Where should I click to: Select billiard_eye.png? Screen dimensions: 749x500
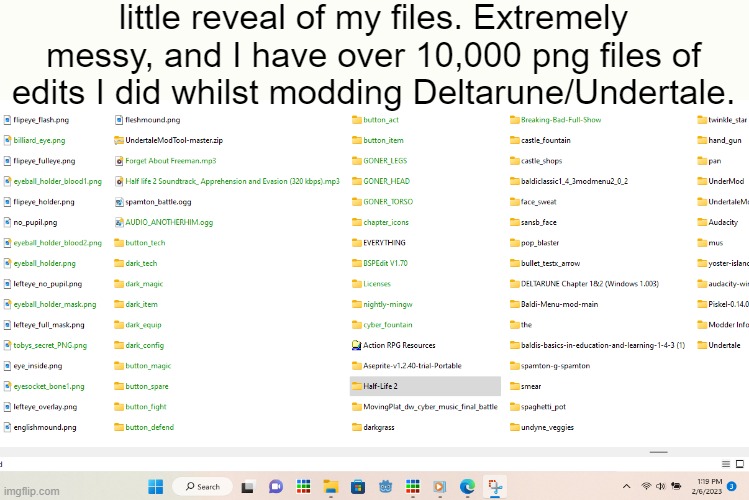(x=34, y=140)
